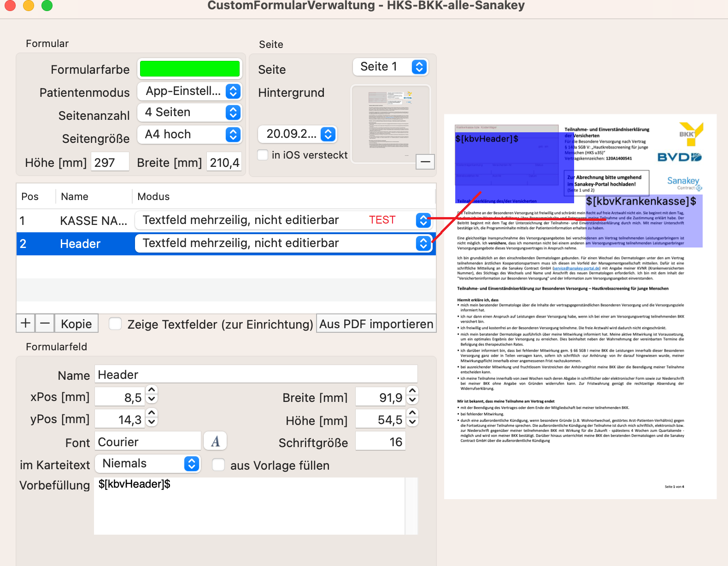Increase field Höhe with stepper up arrow
This screenshot has height=566, width=728.
pyautogui.click(x=412, y=413)
